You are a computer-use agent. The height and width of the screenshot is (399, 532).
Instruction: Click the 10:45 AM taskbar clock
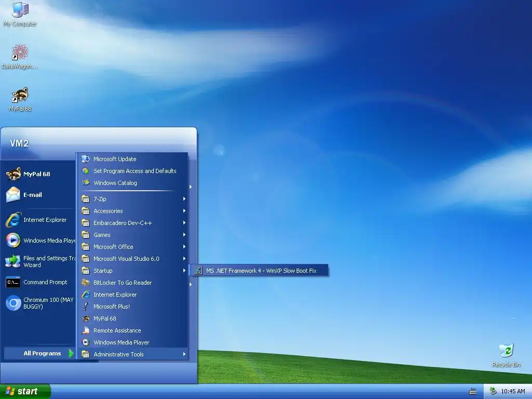coord(513,391)
